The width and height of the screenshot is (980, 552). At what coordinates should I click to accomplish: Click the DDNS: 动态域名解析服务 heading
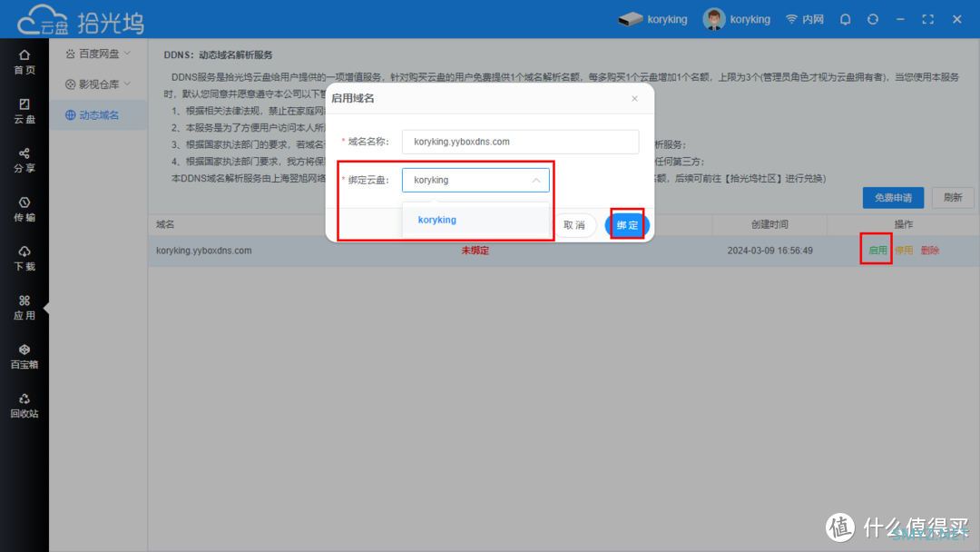[x=218, y=55]
